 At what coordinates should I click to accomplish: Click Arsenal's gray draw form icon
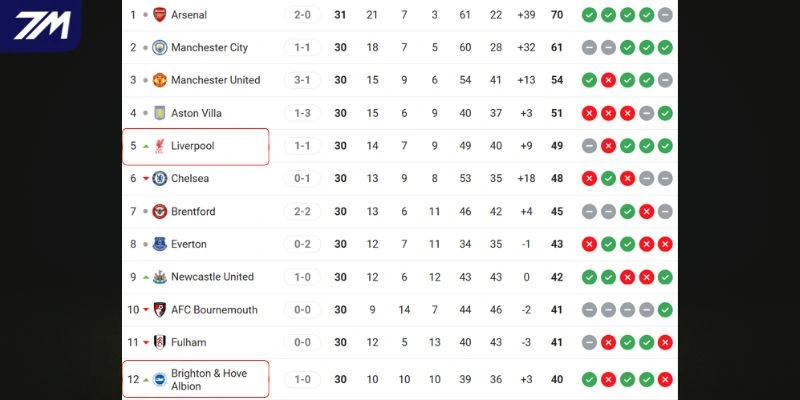[x=665, y=15]
